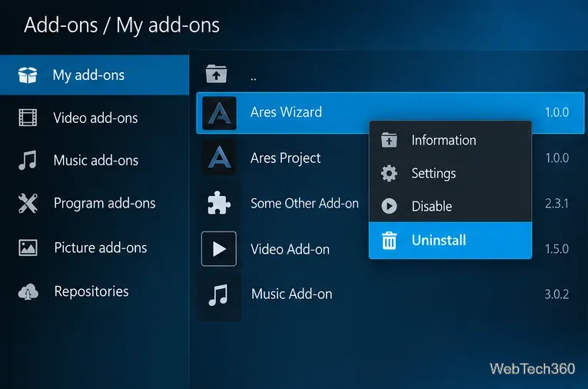Screen dimensions: 588x389
Task: Select the Music Add-on list entry
Action: tap(390, 294)
